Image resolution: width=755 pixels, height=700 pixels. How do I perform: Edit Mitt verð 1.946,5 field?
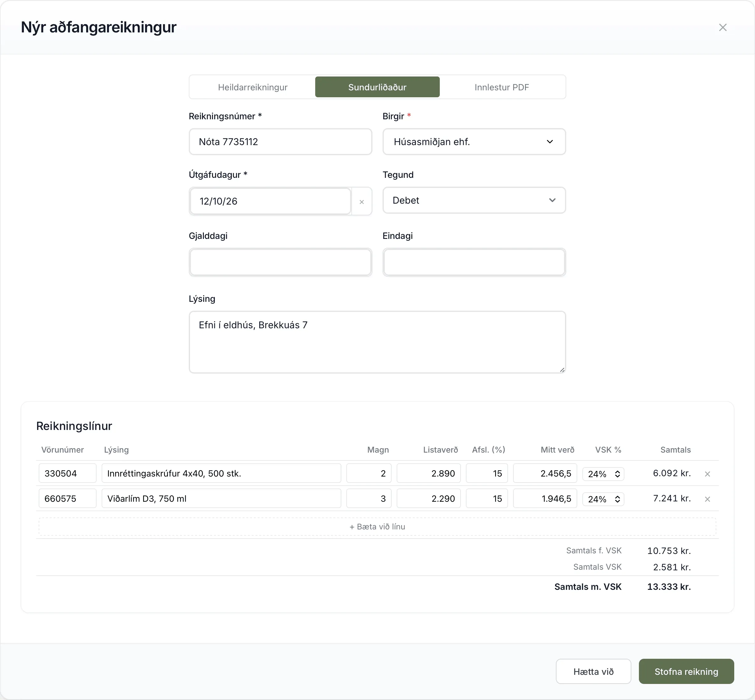pyautogui.click(x=545, y=499)
